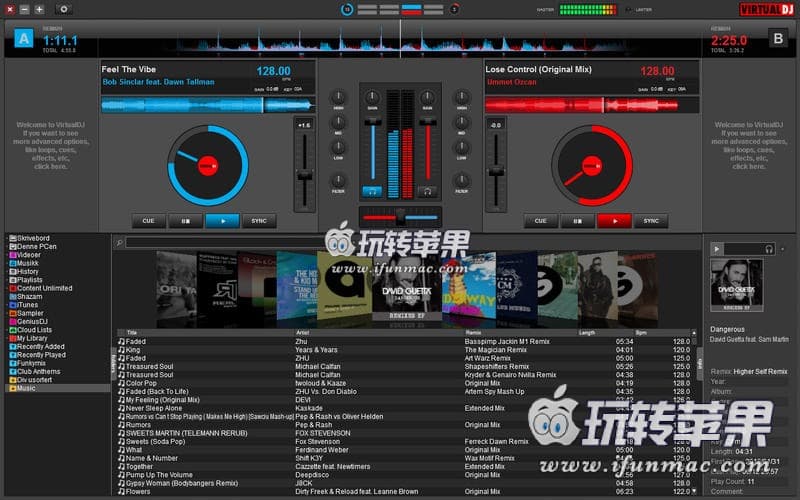Open Content Unlimited in sidebar
This screenshot has width=800, height=500.
click(44, 288)
